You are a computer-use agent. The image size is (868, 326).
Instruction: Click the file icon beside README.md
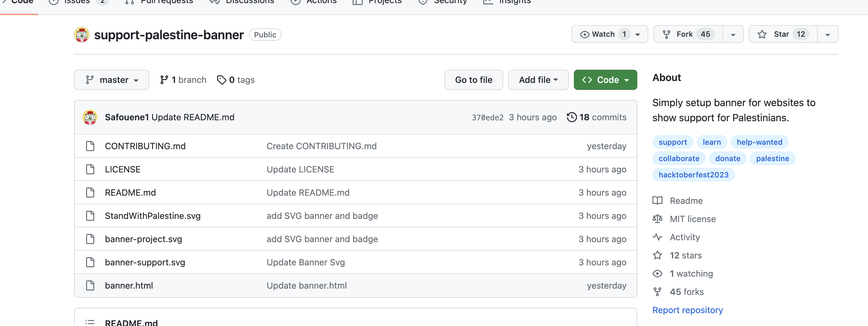90,192
